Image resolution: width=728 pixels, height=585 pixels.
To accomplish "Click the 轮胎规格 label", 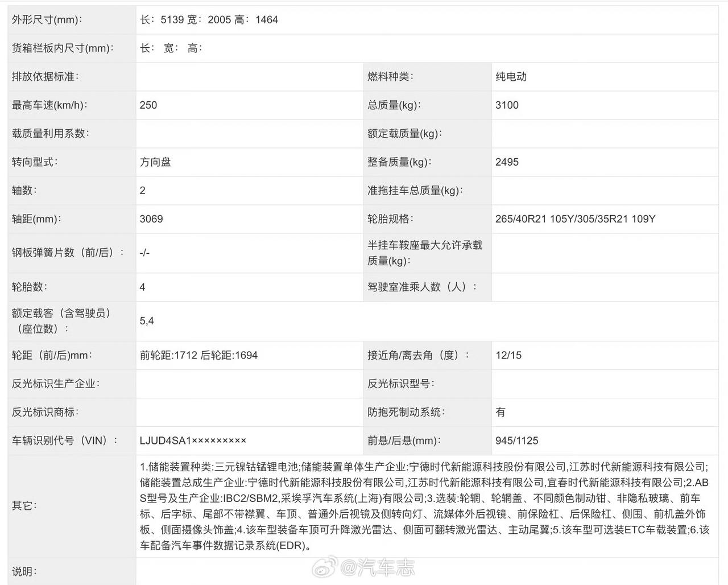I will [x=390, y=219].
